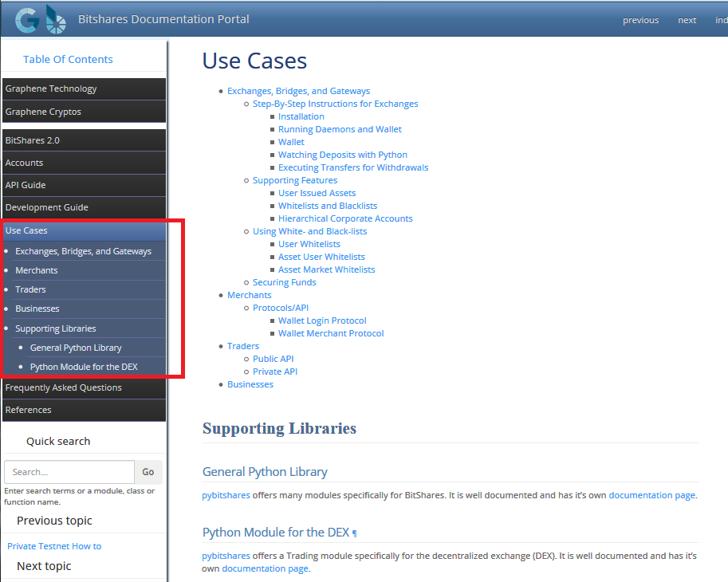Open sidebar Businesses entry

tap(37, 309)
